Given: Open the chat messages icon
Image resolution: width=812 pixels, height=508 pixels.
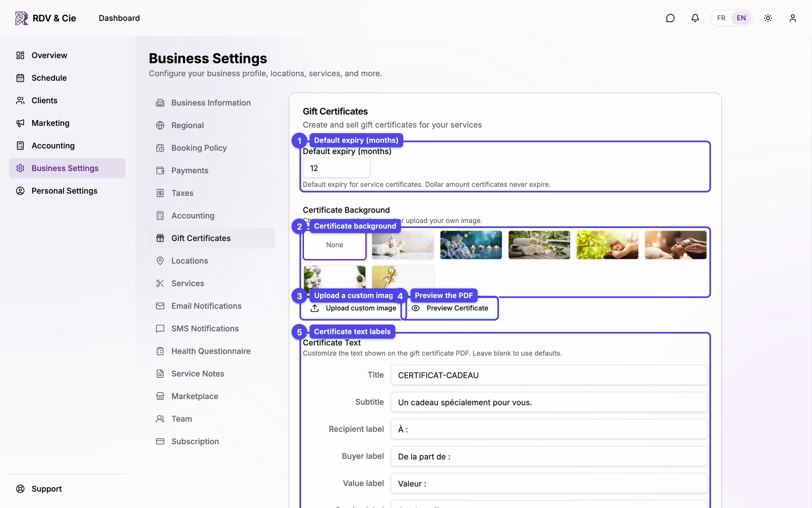Looking at the screenshot, I should (670, 18).
